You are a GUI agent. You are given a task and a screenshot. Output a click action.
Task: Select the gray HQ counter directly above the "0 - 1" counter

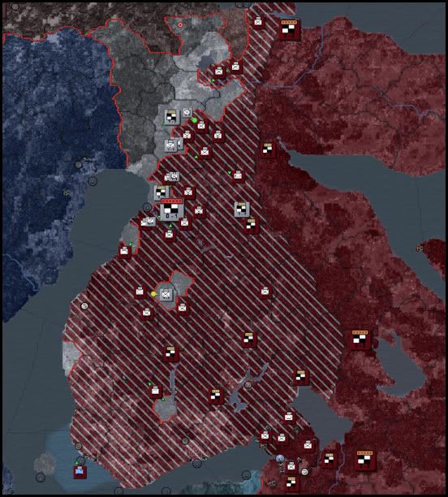[161, 192]
